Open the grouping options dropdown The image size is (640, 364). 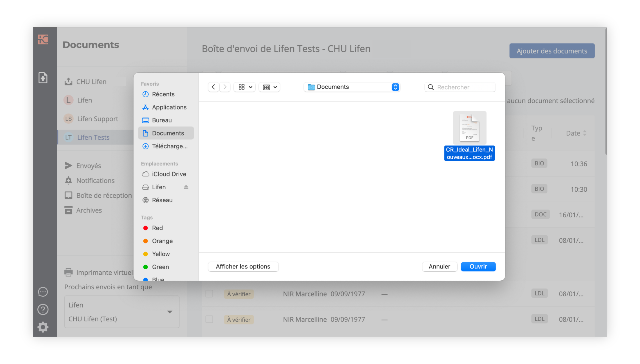(x=270, y=87)
